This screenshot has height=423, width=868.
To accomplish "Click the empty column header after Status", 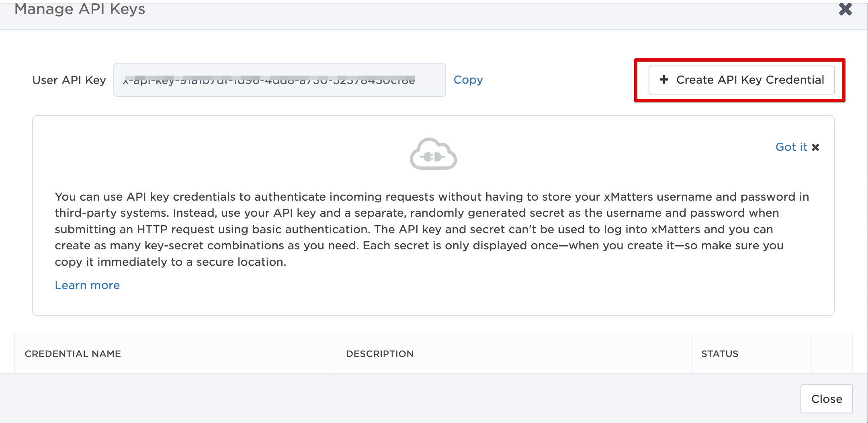I will 831,354.
